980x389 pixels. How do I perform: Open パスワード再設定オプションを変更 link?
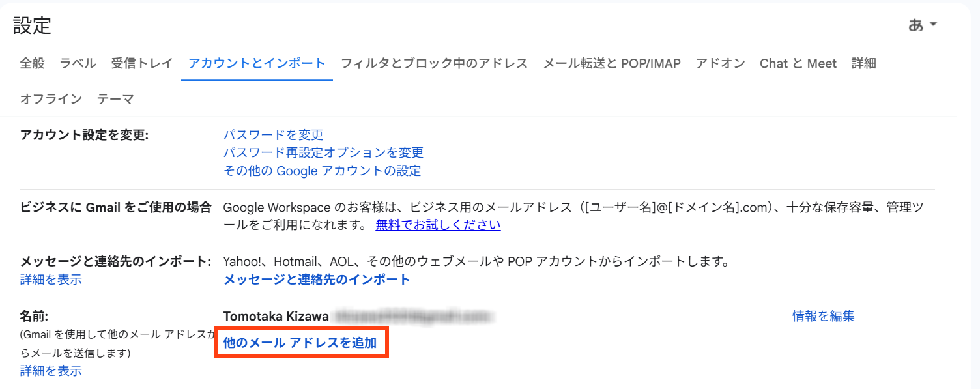pyautogui.click(x=323, y=152)
